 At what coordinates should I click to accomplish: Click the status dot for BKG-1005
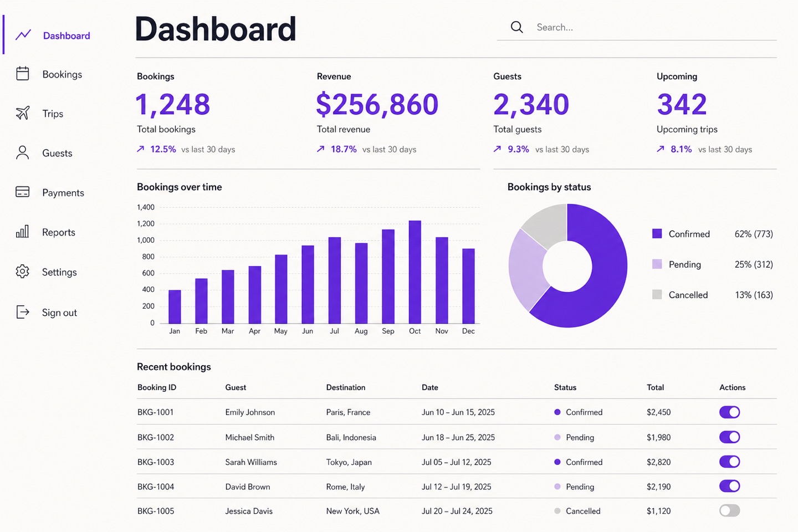(557, 511)
